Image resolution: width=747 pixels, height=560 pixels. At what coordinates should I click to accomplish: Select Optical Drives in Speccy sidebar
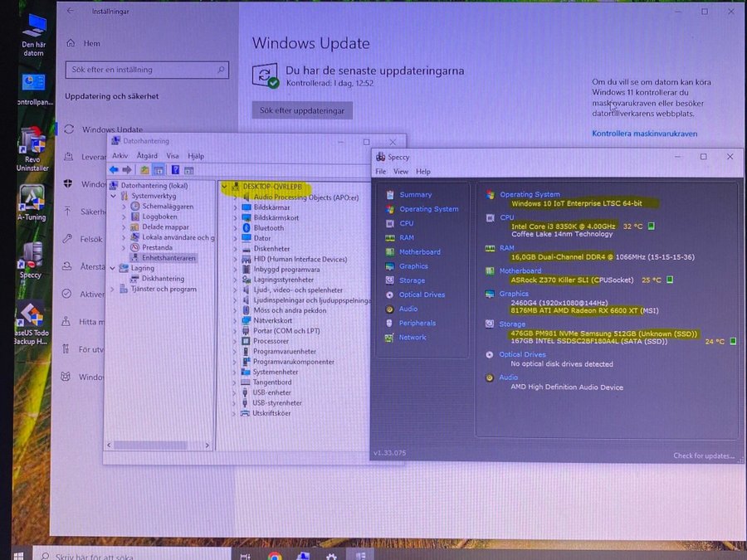tap(422, 295)
